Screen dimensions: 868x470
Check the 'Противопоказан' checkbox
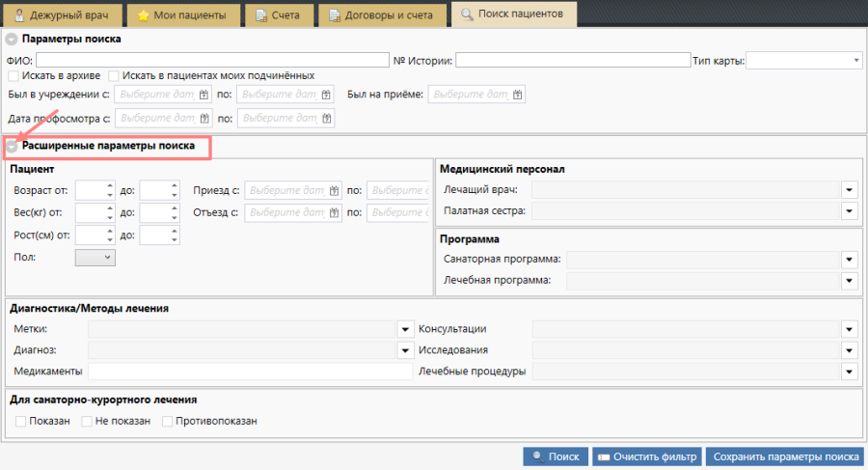[168, 421]
